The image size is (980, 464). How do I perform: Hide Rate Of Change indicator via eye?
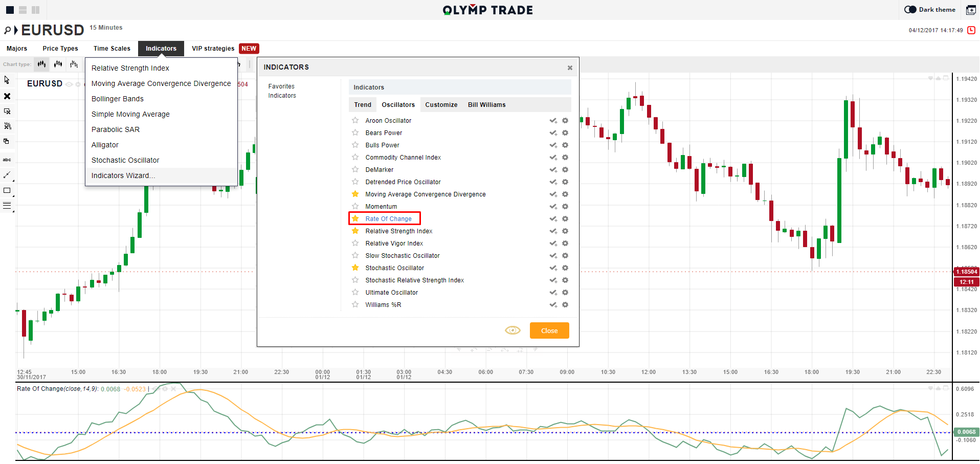tap(157, 389)
